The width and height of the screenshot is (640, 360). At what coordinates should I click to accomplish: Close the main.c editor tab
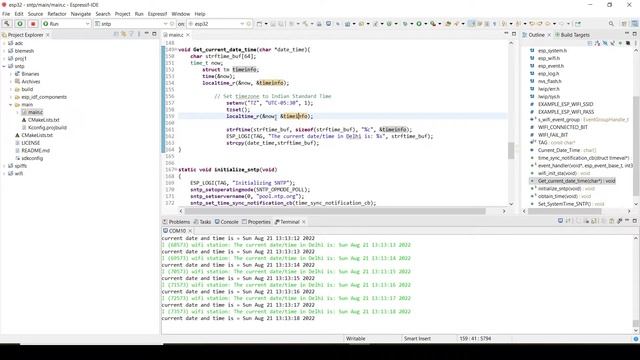(188, 35)
